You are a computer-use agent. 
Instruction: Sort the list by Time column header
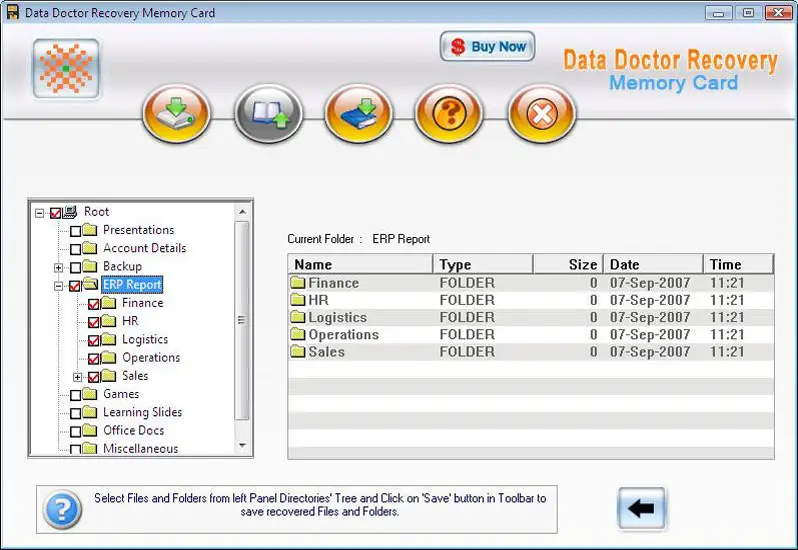coord(738,265)
